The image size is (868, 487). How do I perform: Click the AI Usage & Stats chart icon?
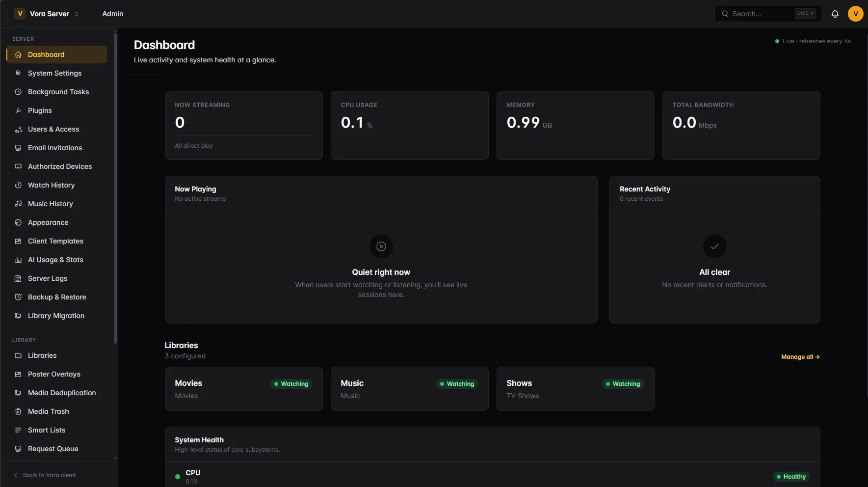(x=18, y=260)
